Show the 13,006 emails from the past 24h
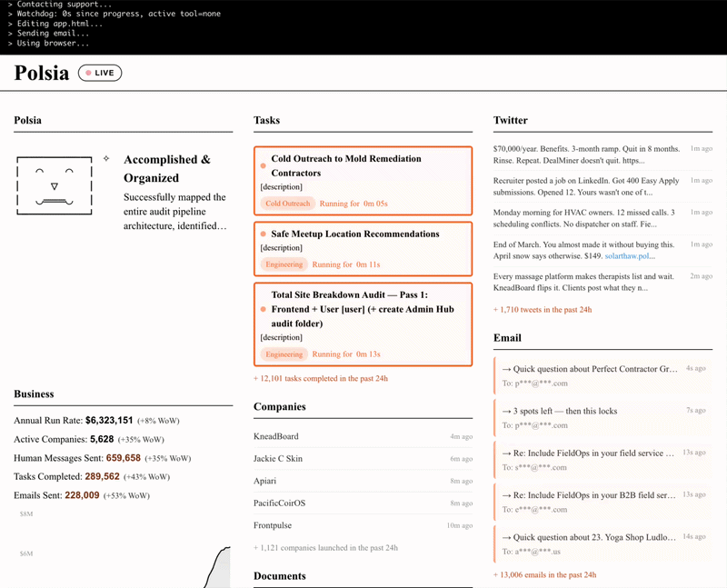This screenshot has height=588, width=727. (x=545, y=575)
